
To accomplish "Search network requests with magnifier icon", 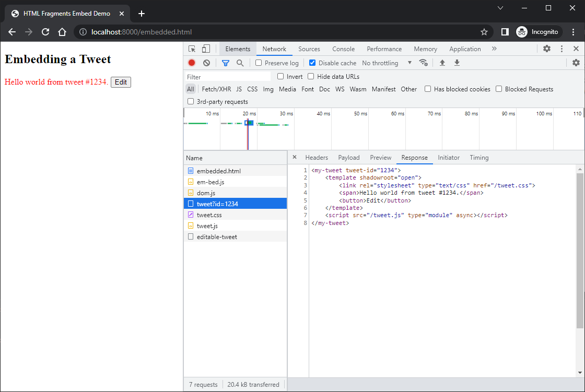I will coord(240,63).
